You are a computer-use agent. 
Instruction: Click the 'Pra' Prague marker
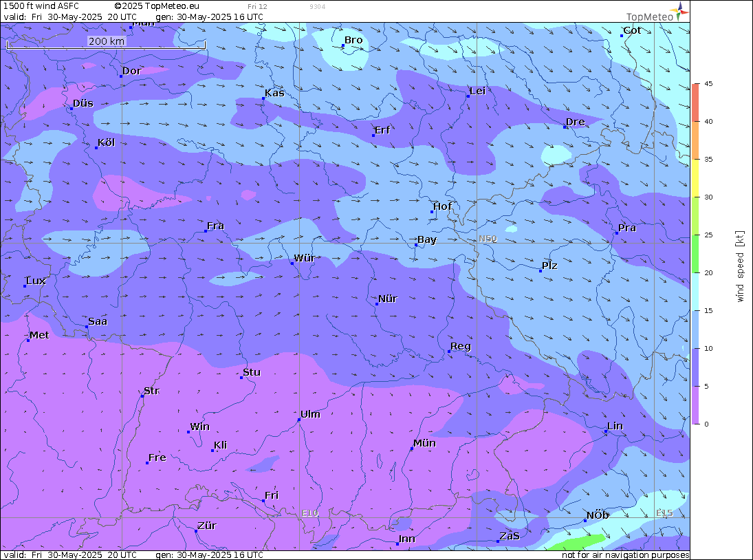click(x=617, y=233)
